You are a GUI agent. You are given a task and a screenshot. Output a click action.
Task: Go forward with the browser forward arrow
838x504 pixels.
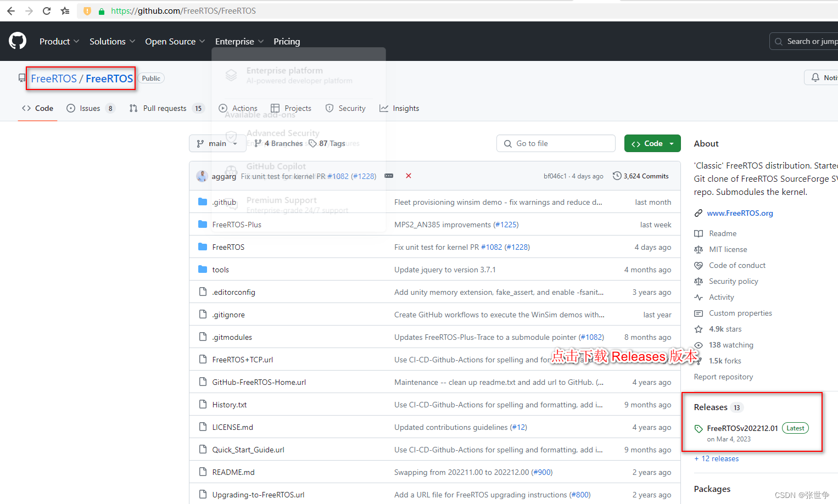pyautogui.click(x=29, y=11)
